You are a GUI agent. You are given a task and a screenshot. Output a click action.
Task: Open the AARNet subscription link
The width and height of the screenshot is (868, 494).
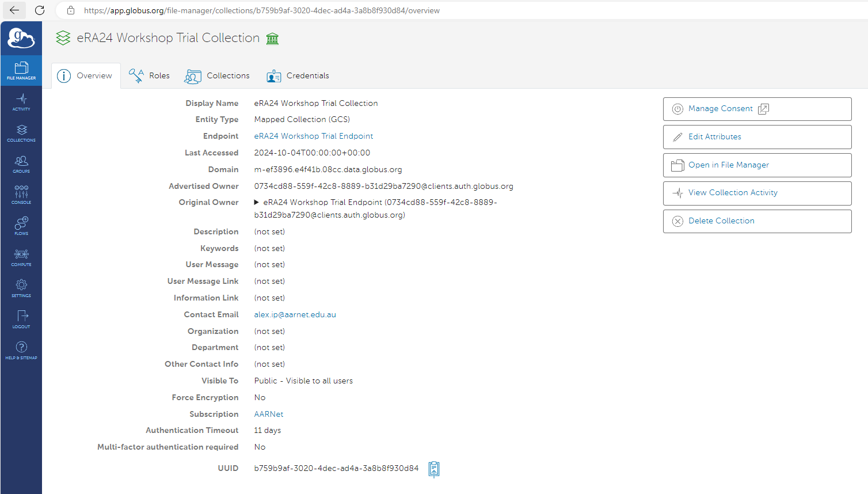[269, 414]
